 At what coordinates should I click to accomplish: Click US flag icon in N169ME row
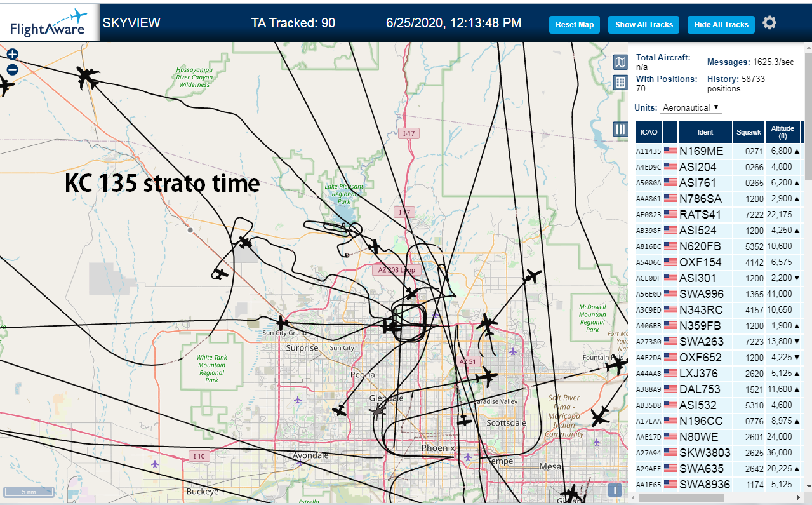[670, 151]
